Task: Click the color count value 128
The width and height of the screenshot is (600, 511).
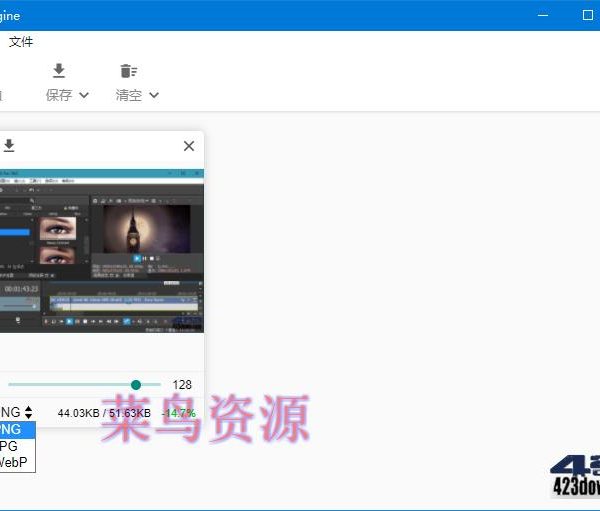Action: (182, 385)
